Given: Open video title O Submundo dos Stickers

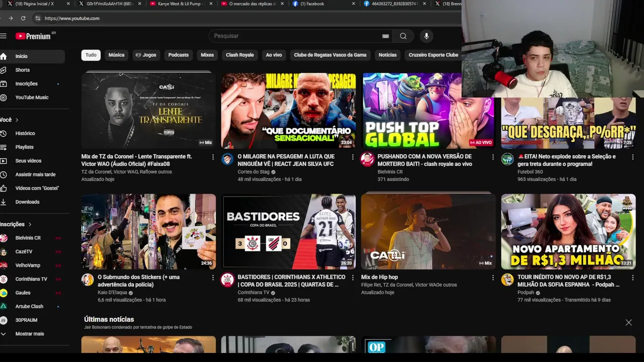Looking at the screenshot, I should coord(138,281).
